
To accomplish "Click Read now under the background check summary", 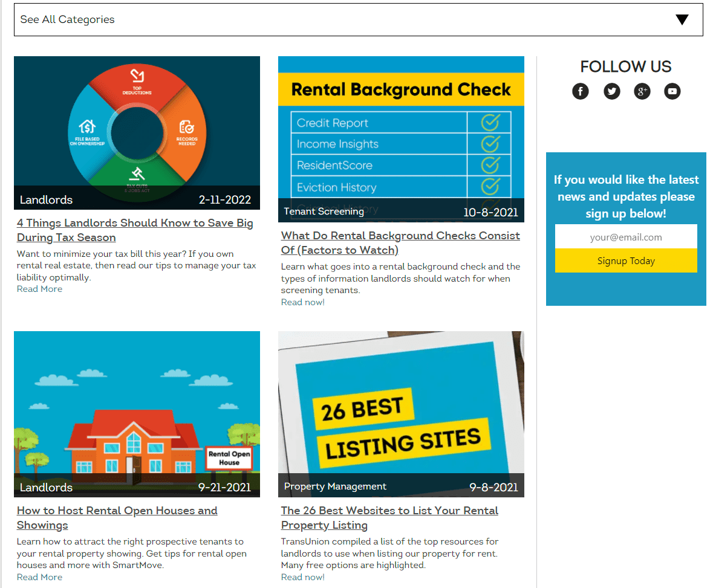I will pyautogui.click(x=302, y=302).
